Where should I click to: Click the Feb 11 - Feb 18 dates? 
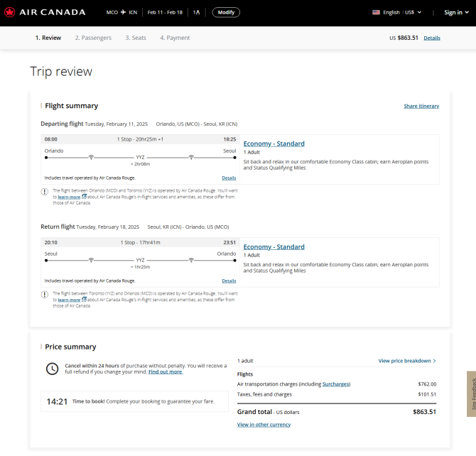coord(165,13)
